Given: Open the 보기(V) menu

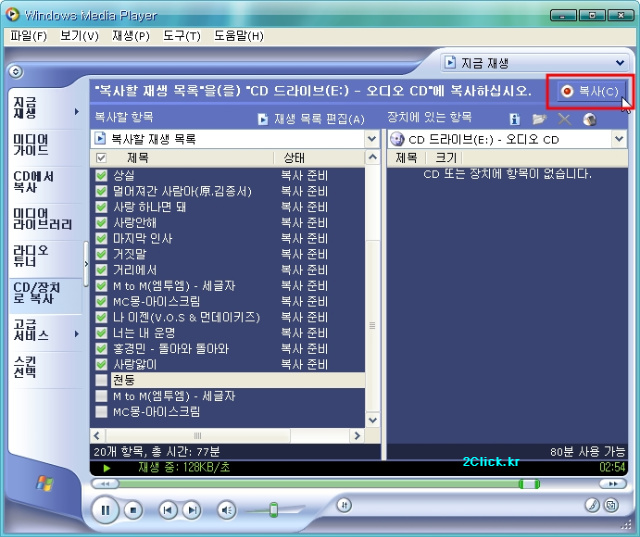Looking at the screenshot, I should 80,36.
